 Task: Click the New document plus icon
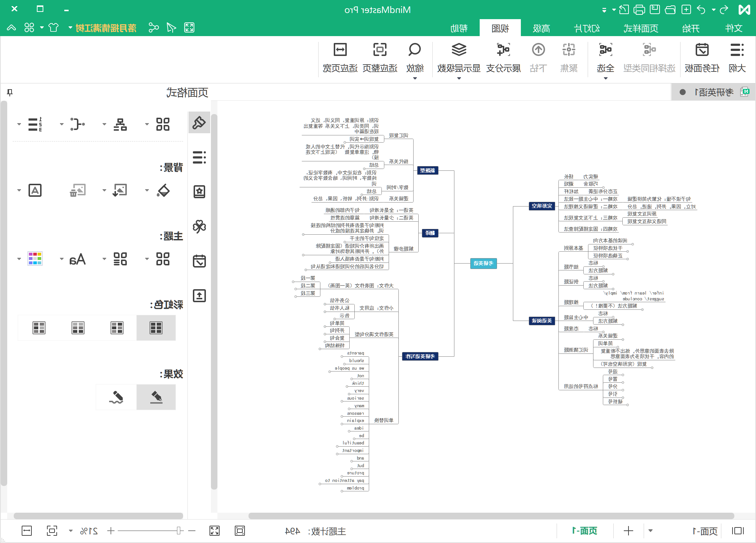coord(686,9)
